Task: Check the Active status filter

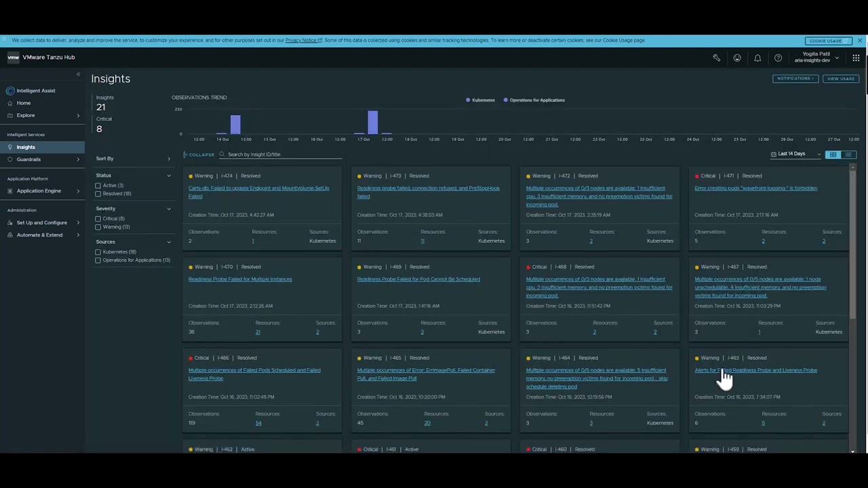Action: [x=98, y=186]
